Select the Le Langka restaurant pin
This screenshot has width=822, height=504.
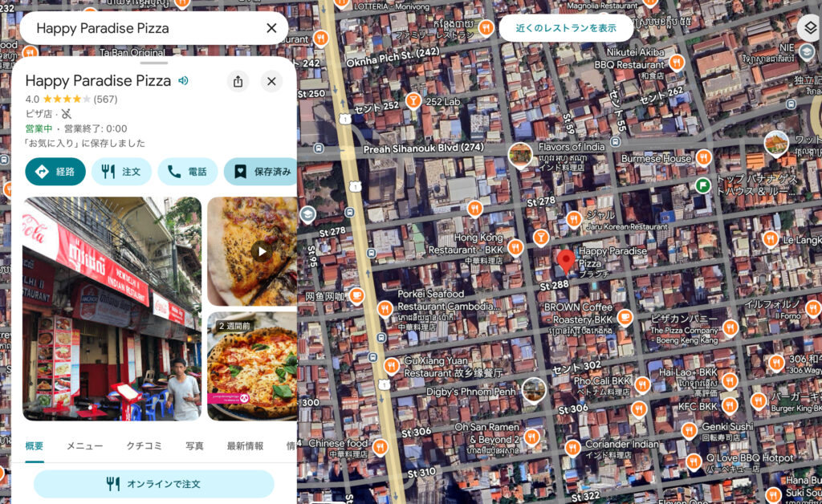(x=770, y=238)
